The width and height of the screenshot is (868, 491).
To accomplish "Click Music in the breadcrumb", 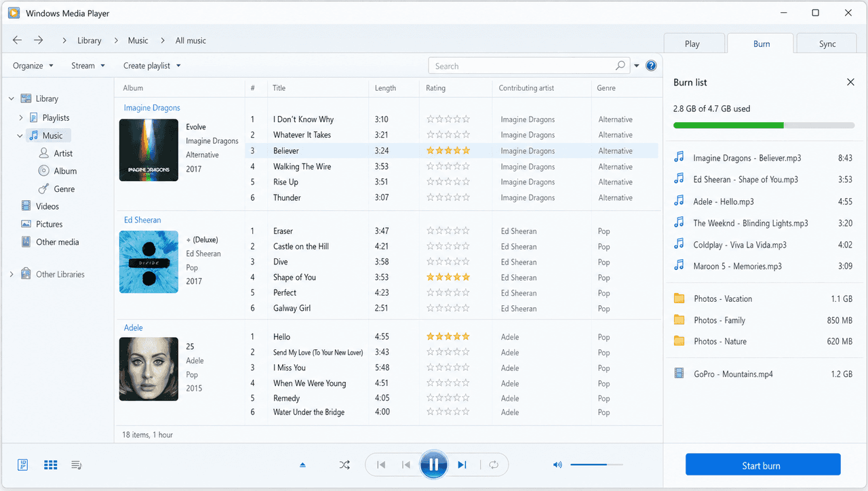I will (x=138, y=41).
